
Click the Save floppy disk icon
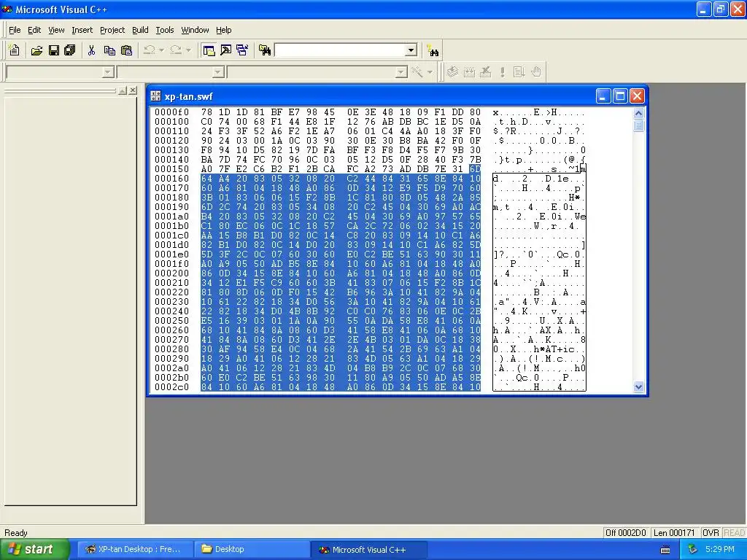(x=53, y=50)
